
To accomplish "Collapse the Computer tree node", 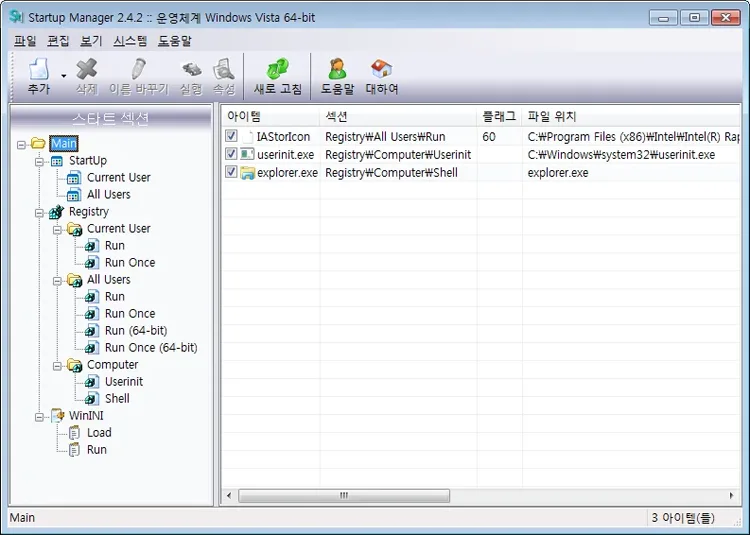I will (x=57, y=366).
